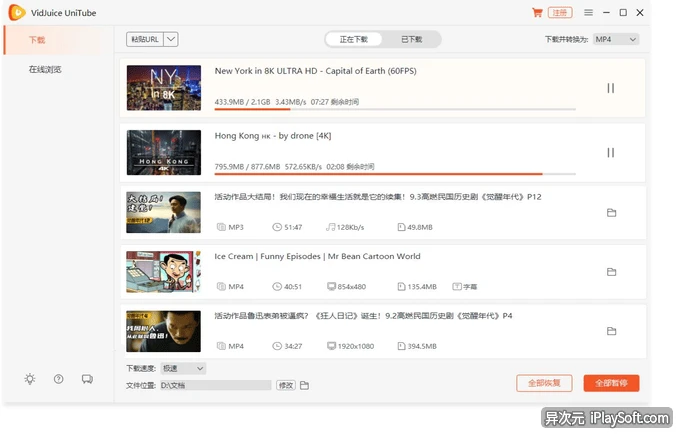Click the 粘贴URL button
The width and height of the screenshot is (680, 436).
click(x=145, y=39)
